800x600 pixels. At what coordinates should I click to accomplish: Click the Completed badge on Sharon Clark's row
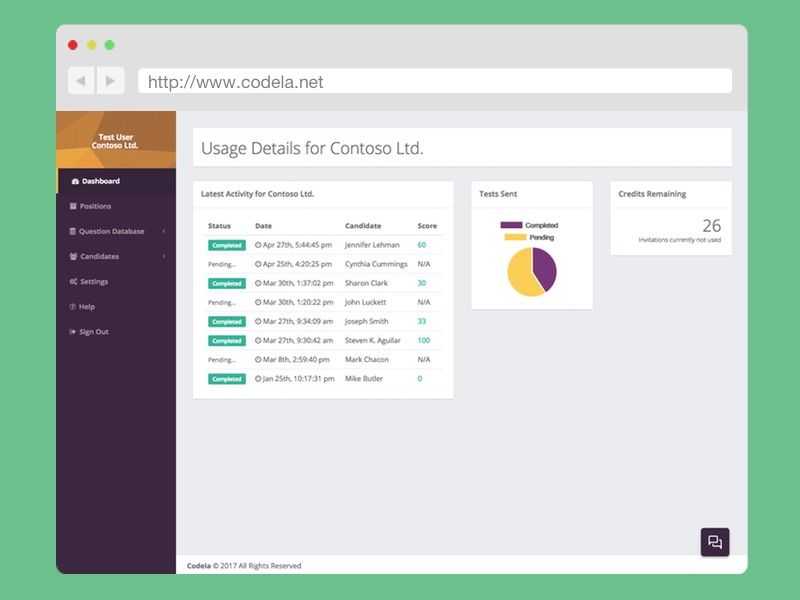click(225, 282)
